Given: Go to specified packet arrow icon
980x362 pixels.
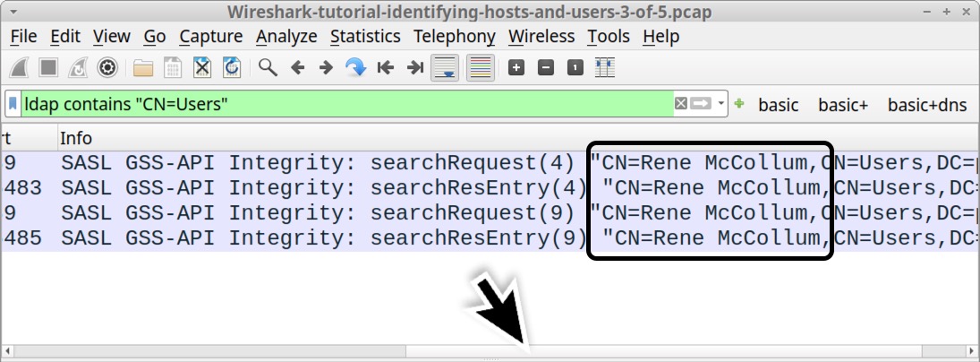Looking at the screenshot, I should coord(356,67).
